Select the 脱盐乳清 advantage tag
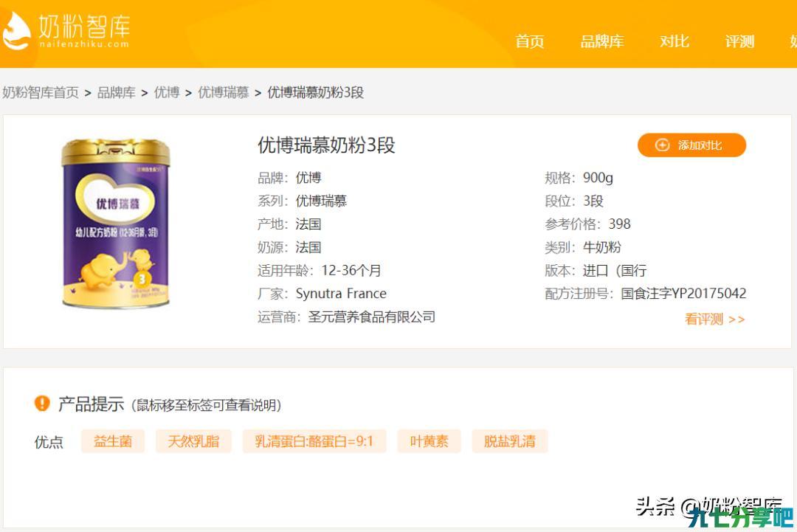797x532 pixels. 510,441
